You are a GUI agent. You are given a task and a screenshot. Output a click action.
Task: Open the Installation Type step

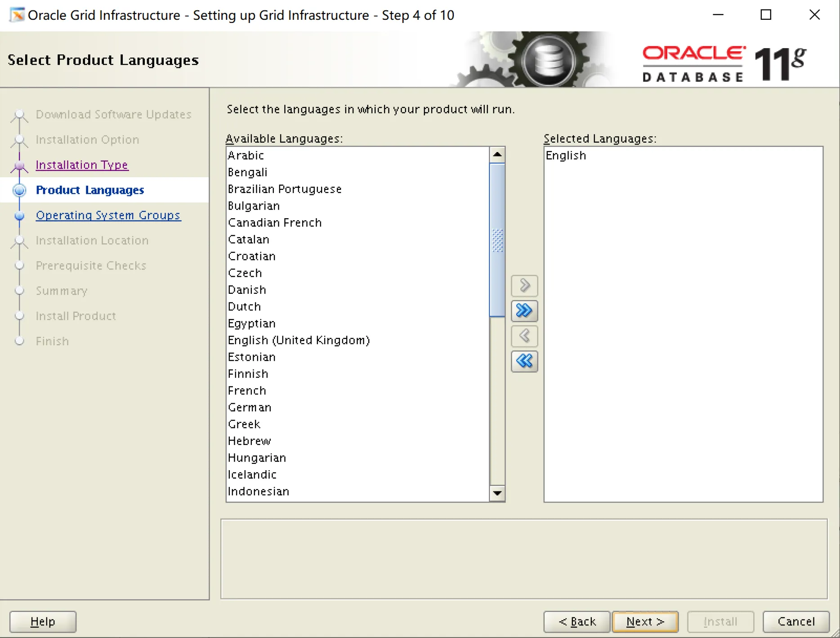tap(82, 165)
